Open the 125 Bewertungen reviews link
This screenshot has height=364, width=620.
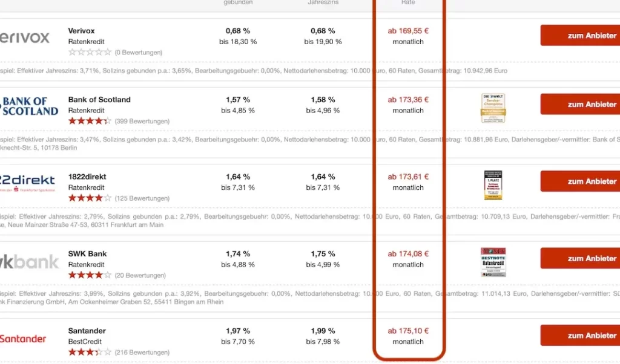(142, 198)
